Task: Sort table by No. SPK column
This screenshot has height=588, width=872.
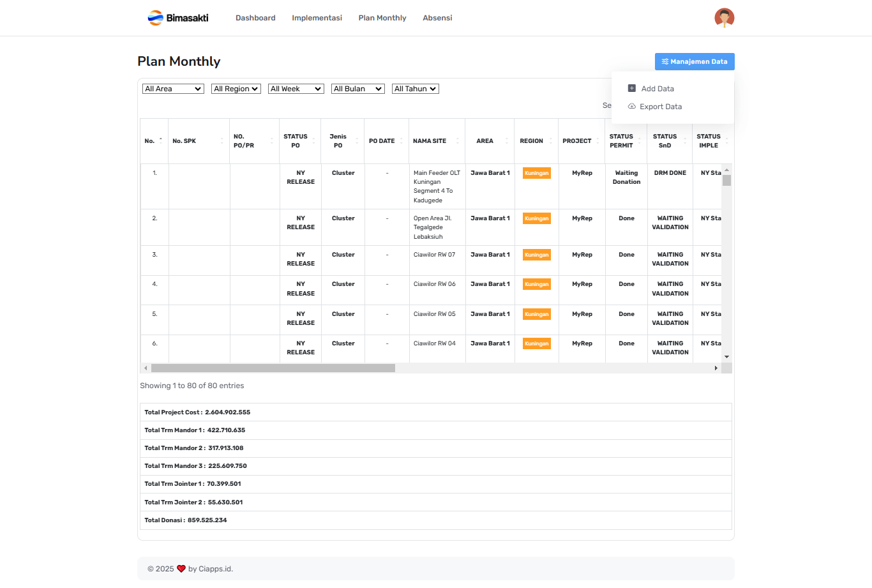Action: pos(199,141)
